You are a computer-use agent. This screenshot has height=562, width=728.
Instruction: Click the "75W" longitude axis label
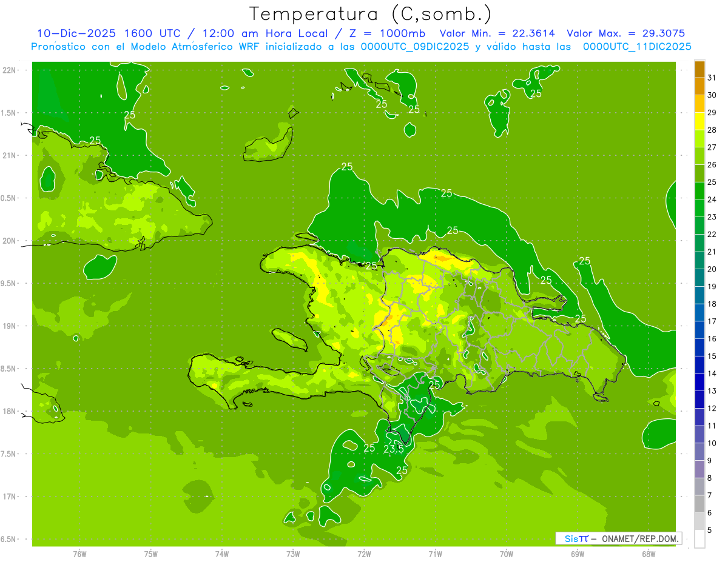(x=151, y=554)
